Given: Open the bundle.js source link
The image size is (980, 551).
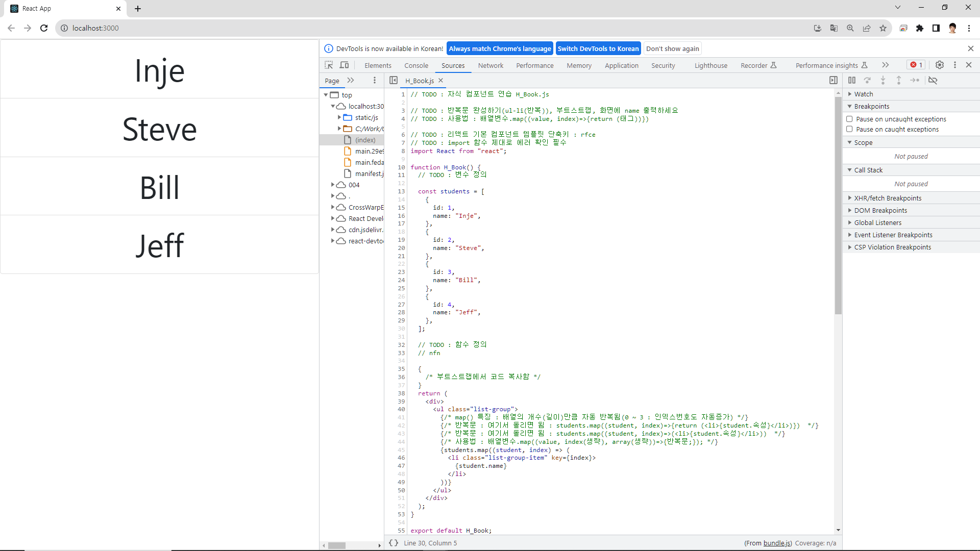Looking at the screenshot, I should point(777,543).
